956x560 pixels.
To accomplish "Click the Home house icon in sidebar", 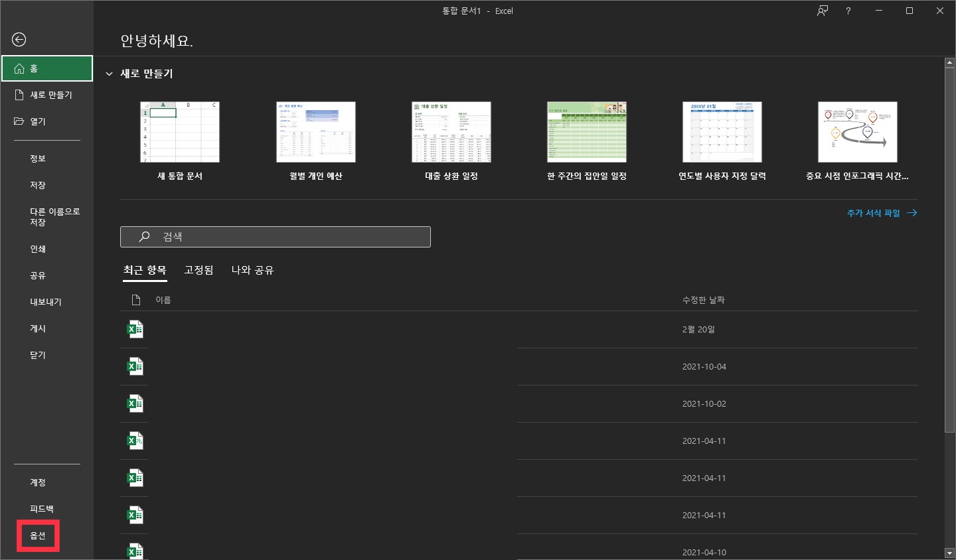I will (19, 68).
